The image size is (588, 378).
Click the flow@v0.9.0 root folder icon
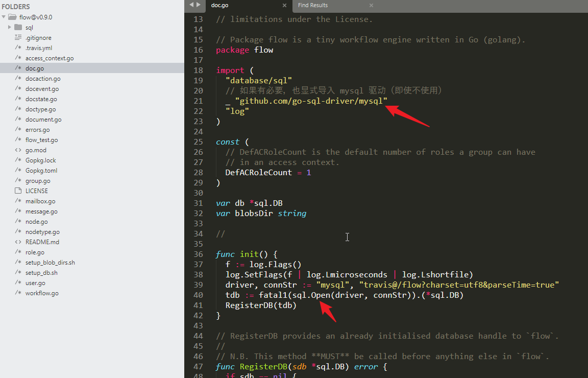coord(12,17)
